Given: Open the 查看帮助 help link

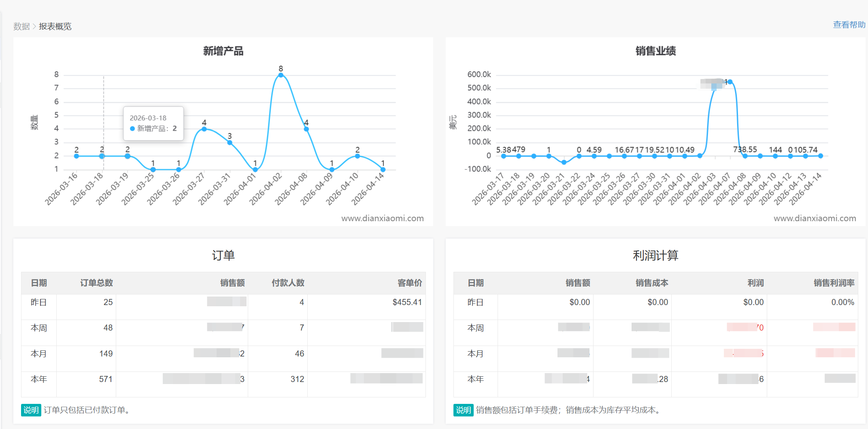Looking at the screenshot, I should (849, 25).
